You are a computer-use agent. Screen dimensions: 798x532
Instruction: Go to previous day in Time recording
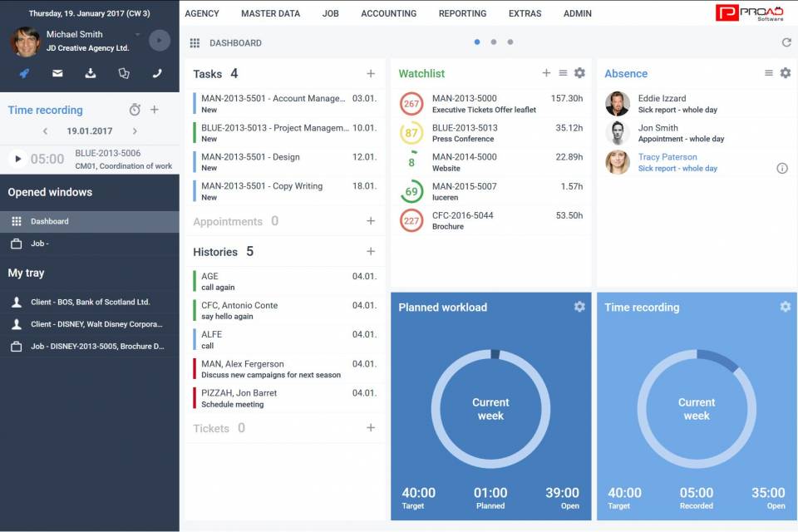[x=45, y=131]
